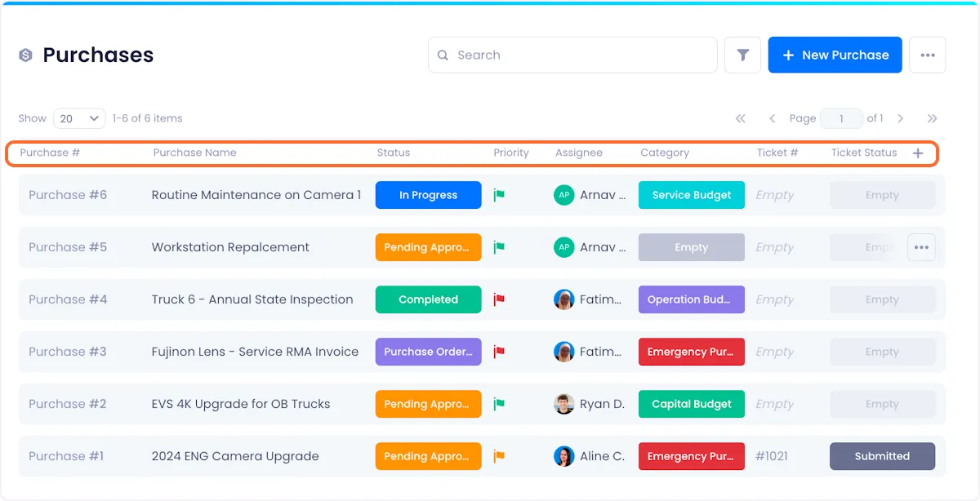
Task: Click the Service Budget category tag
Action: [x=692, y=195]
